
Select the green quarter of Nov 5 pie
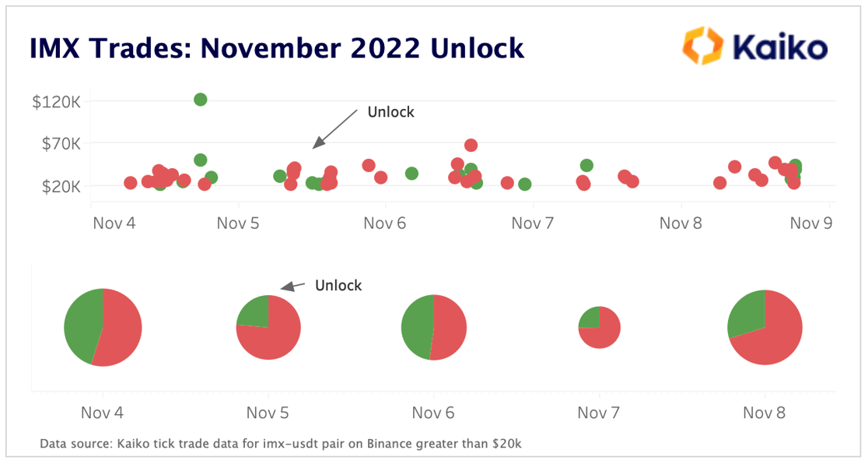click(254, 311)
